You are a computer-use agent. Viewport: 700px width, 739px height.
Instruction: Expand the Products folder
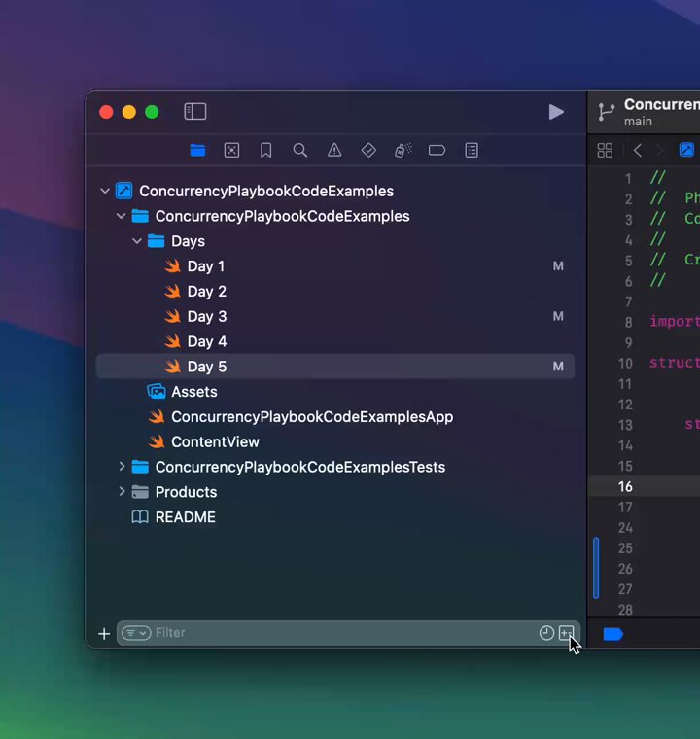(122, 492)
